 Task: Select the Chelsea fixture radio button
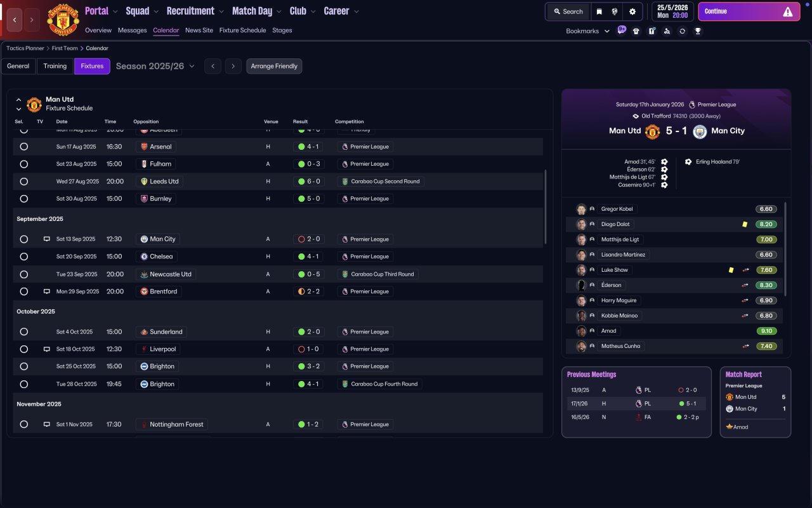(x=24, y=257)
